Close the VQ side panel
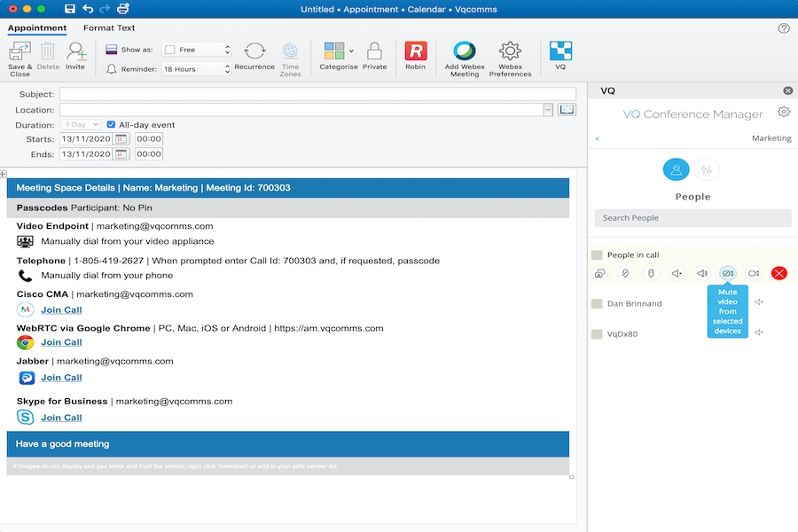The height and width of the screenshot is (532, 798). [788, 90]
